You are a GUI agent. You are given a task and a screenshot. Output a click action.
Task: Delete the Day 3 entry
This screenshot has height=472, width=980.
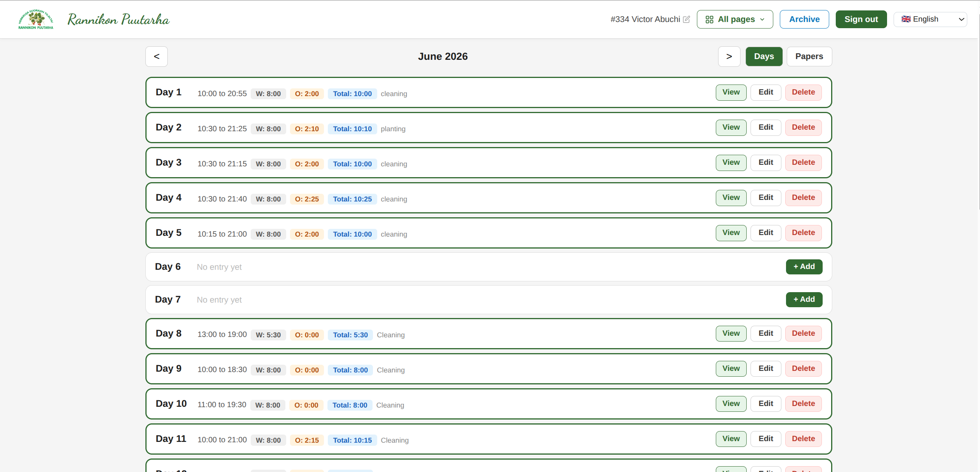click(x=803, y=162)
